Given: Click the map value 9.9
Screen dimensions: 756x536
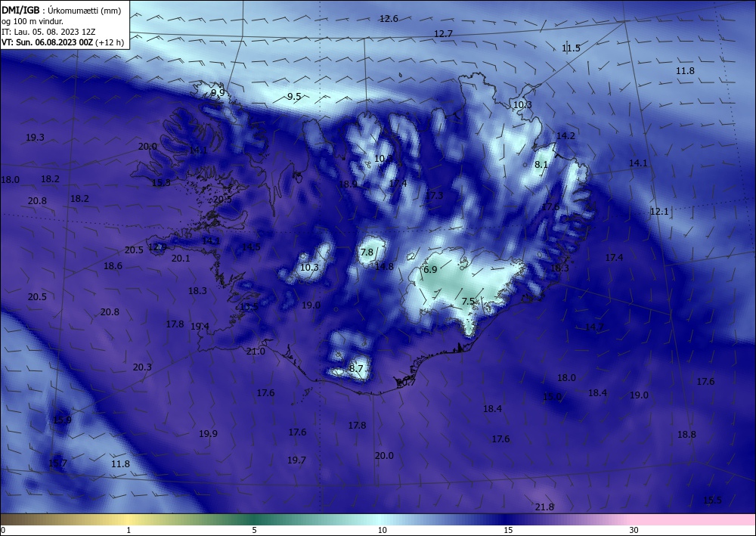Looking at the screenshot, I should click(218, 92).
